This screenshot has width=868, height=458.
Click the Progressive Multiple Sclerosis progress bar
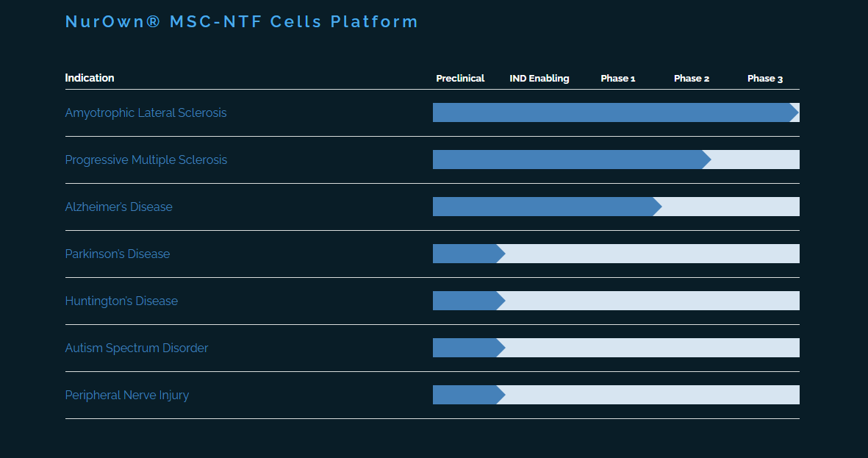click(x=616, y=160)
